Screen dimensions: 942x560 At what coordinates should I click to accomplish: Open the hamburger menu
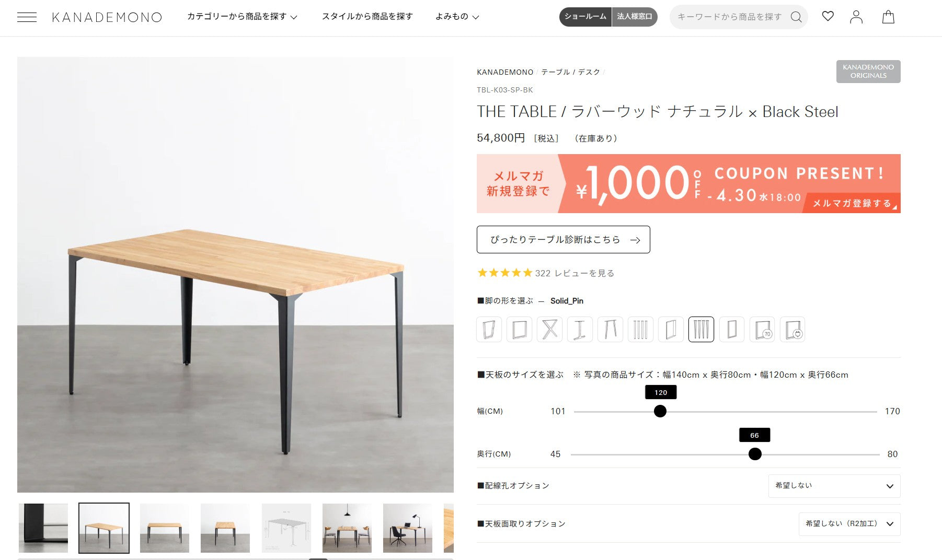[27, 17]
